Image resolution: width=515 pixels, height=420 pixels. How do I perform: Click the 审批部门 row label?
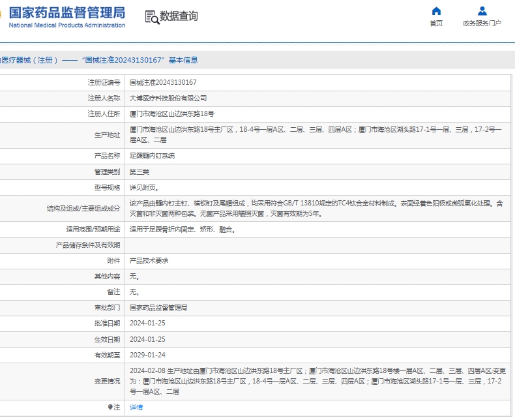(107, 308)
